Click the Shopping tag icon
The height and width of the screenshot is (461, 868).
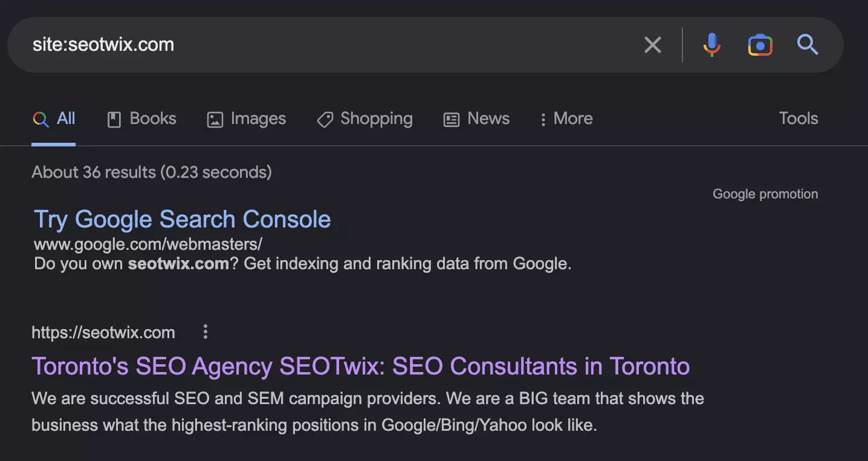325,119
